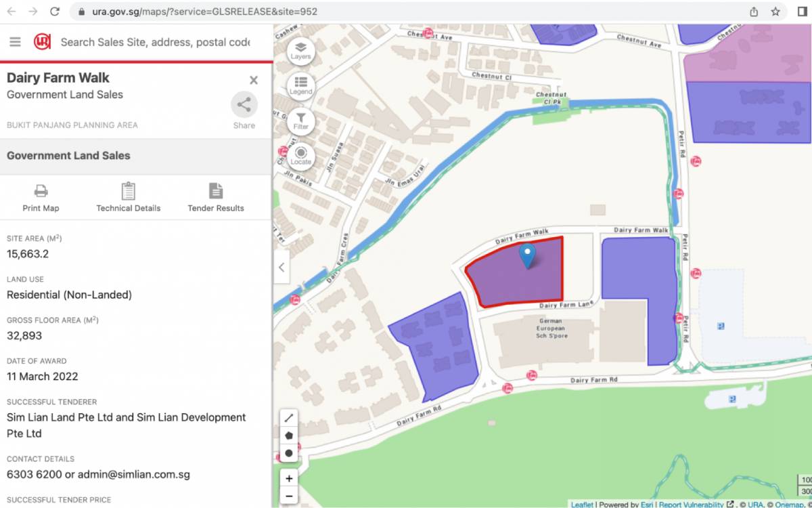
Task: Click the Print Map icon
Action: coord(41,192)
